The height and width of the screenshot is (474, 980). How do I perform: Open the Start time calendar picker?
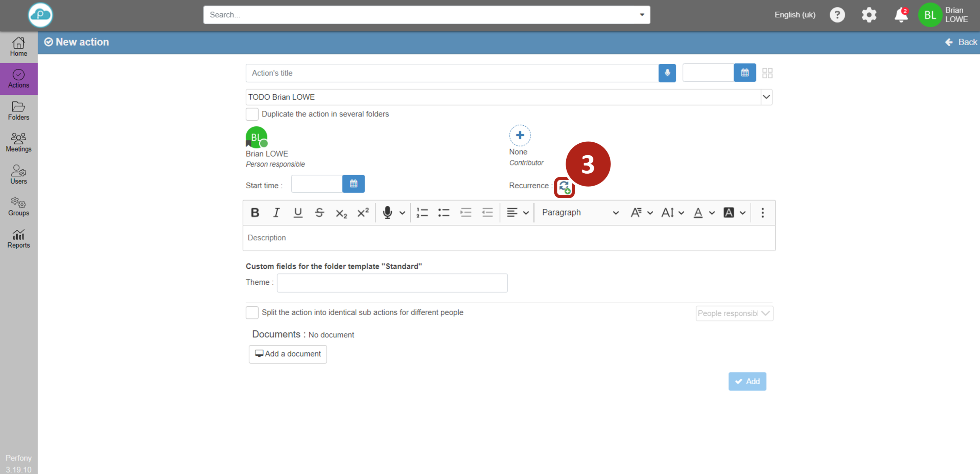click(353, 184)
